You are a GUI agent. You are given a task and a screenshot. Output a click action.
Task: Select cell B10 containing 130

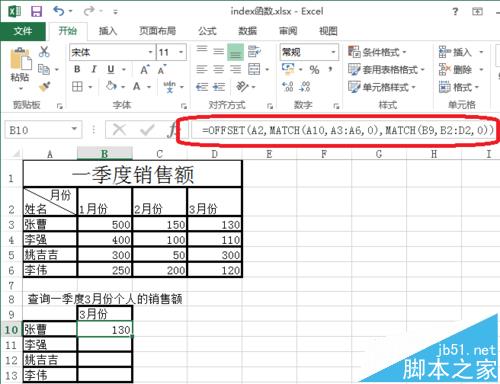[105, 329]
